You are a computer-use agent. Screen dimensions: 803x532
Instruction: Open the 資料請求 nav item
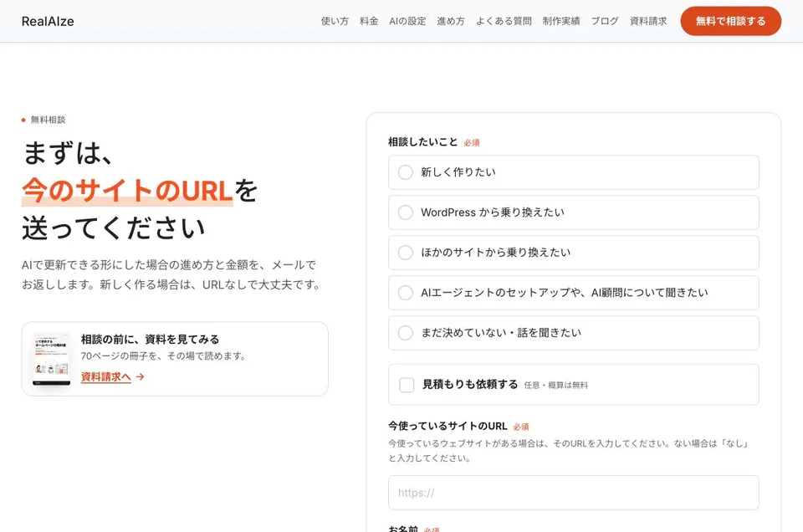coord(648,22)
